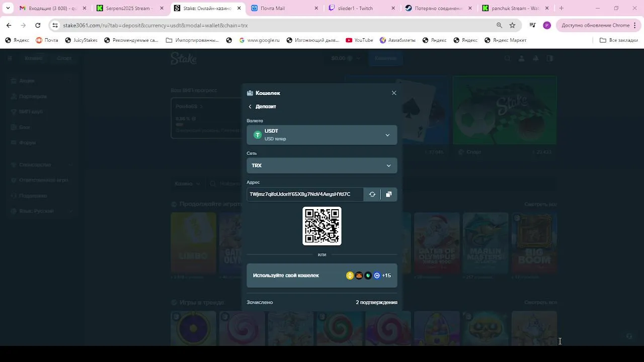The image size is (644, 362).
Task: Open Marlin Masters game thumbnail
Action: point(486,243)
